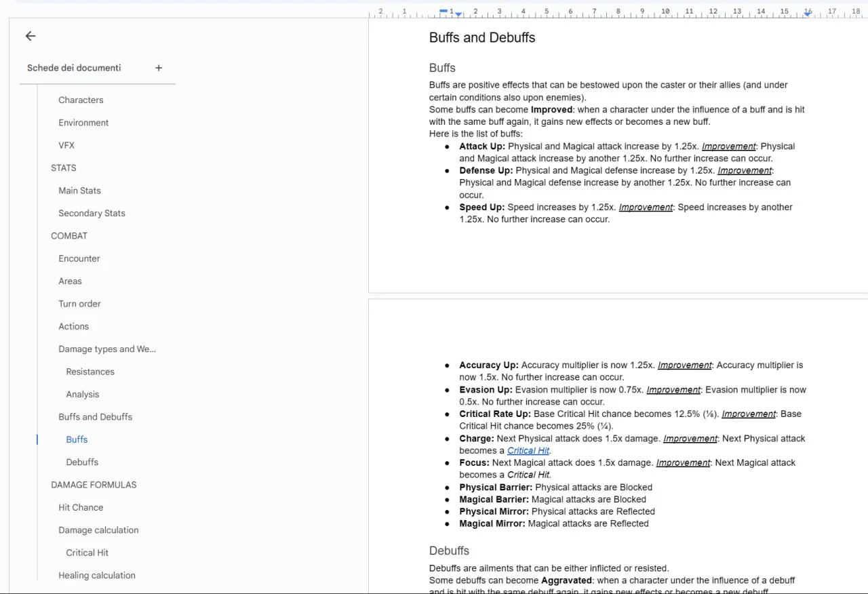Open Buffs and Debuffs outline entry
This screenshot has width=868, height=594.
click(95, 417)
